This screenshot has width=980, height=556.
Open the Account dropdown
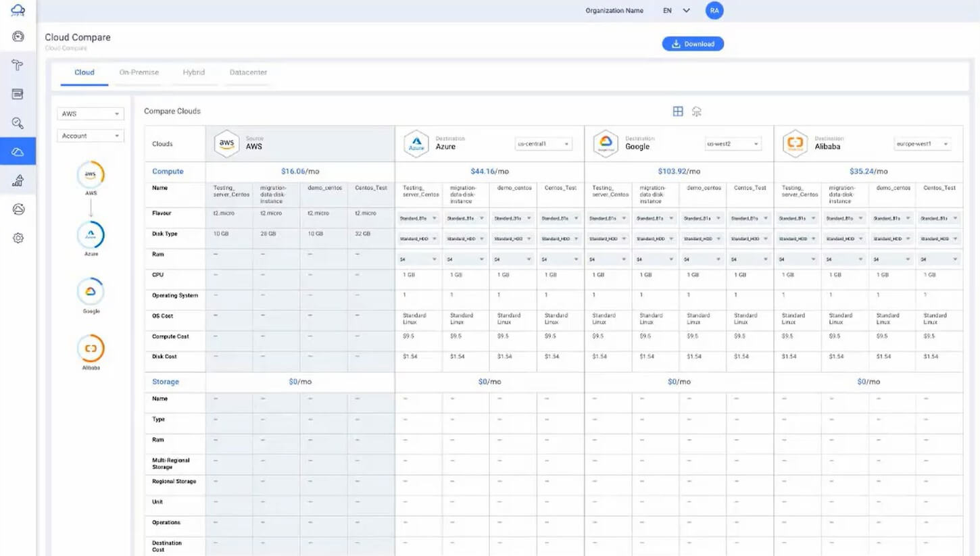tap(90, 136)
